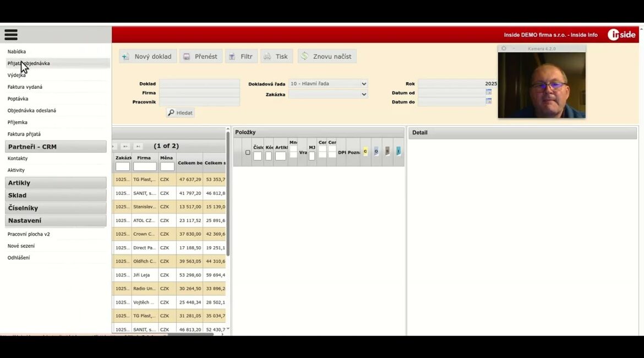Click the Nový doklad button
The height and width of the screenshot is (358, 644).
(x=148, y=56)
